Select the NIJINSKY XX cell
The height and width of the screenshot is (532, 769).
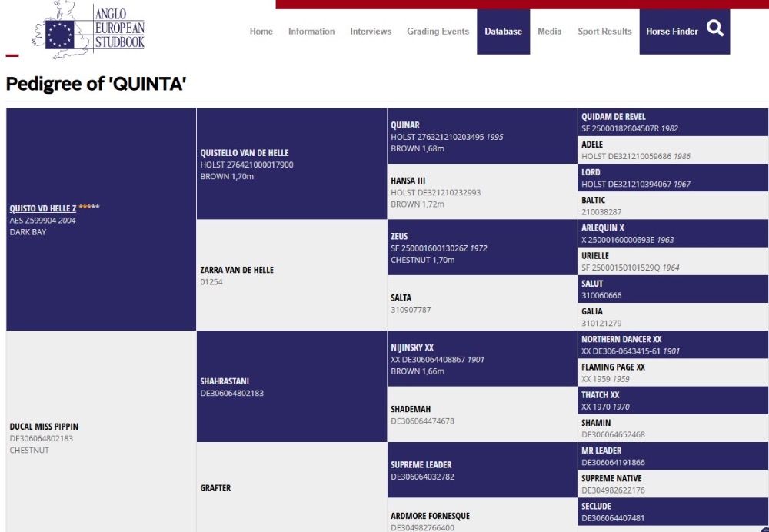pyautogui.click(x=482, y=358)
